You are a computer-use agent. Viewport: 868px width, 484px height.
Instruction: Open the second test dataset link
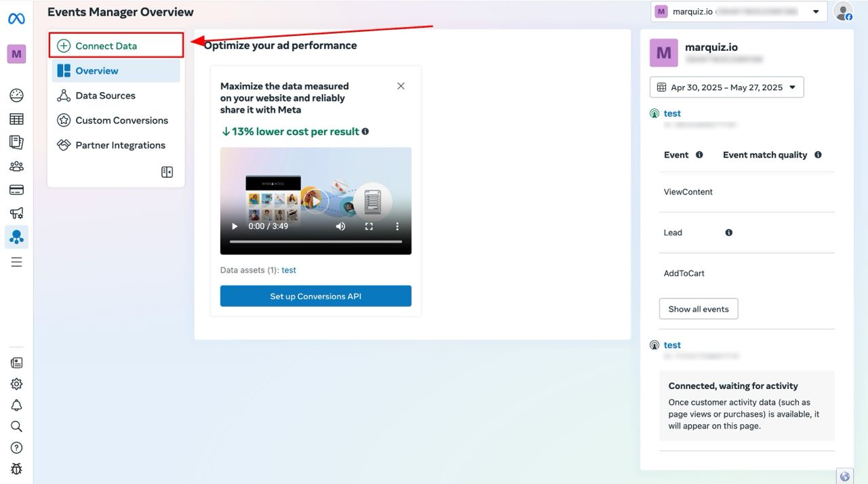(x=672, y=345)
